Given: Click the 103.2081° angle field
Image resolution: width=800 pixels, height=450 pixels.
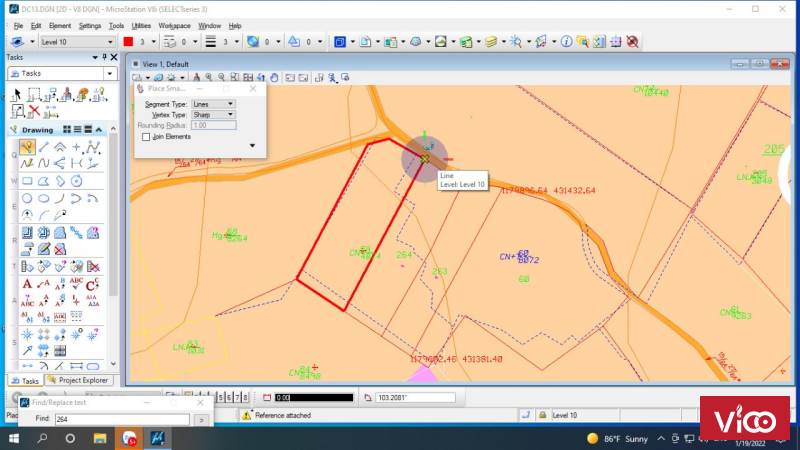Looking at the screenshot, I should pyautogui.click(x=415, y=397).
